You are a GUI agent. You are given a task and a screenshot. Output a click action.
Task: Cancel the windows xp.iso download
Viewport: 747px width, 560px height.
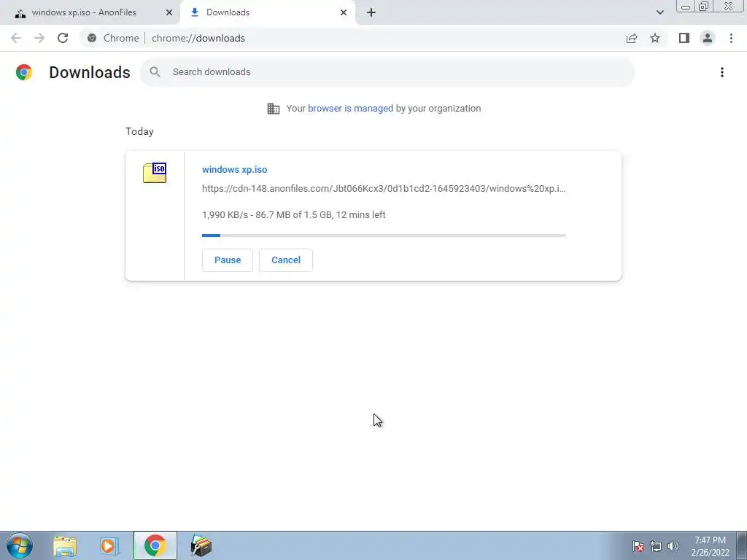pos(286,260)
